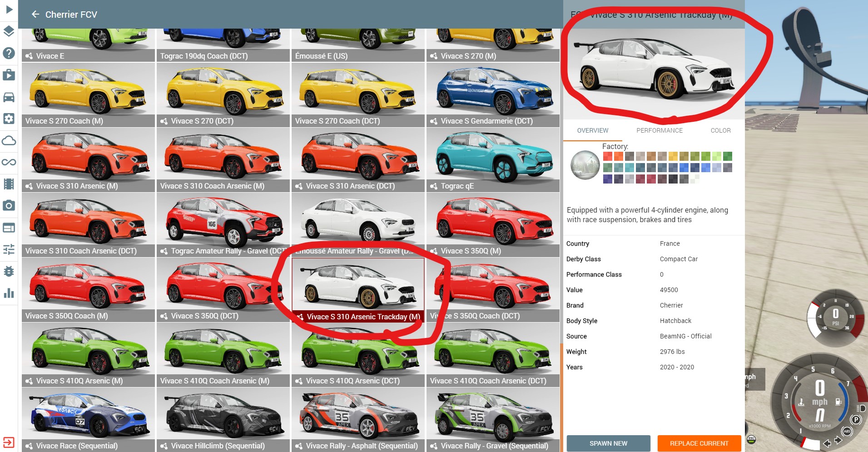Select the Vivace S Gendarmerie (DCT) config
This screenshot has width=868, height=452.
(x=493, y=95)
